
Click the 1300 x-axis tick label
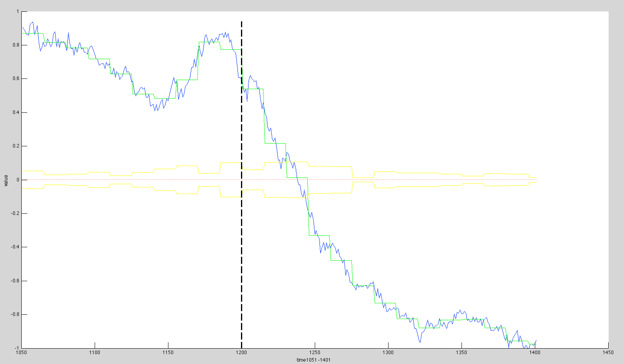pyautogui.click(x=388, y=353)
